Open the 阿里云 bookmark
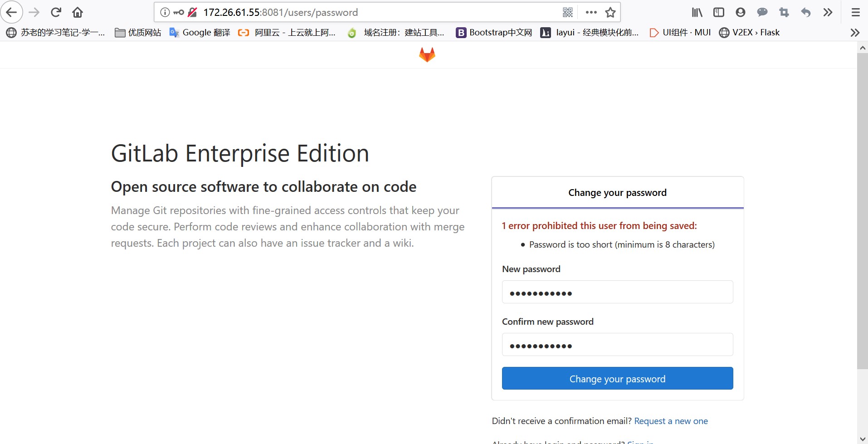The image size is (868, 444). click(x=287, y=33)
